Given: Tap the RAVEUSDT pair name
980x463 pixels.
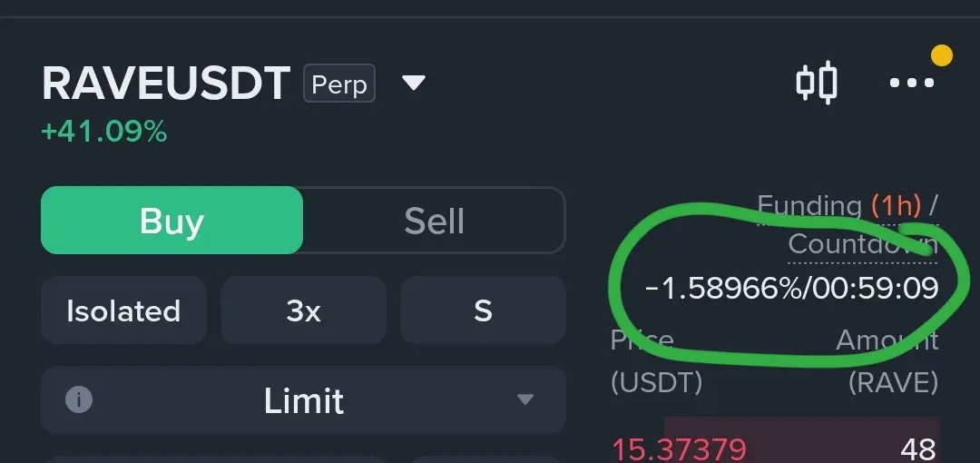Looking at the screenshot, I should pos(166,84).
